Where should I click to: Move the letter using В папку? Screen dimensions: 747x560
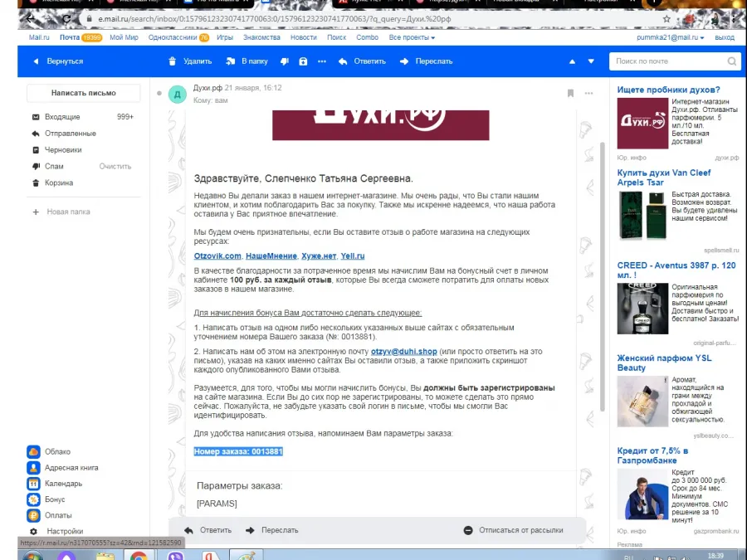[x=247, y=61]
